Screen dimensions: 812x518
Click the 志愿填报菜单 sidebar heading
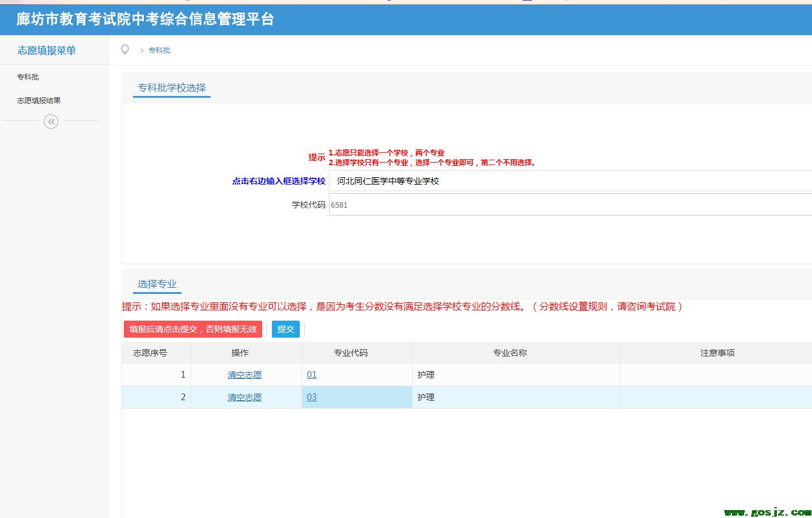[x=47, y=50]
